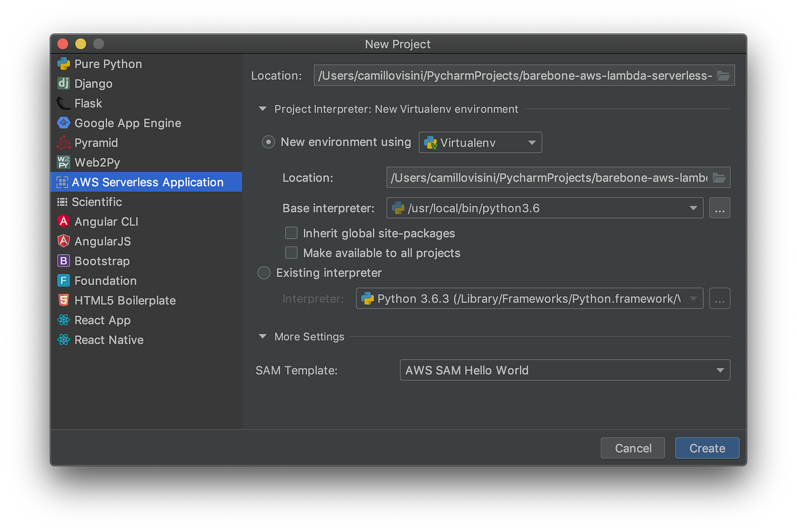Click the Bootstrap icon in sidebar
The width and height of the screenshot is (797, 532).
[x=63, y=261]
